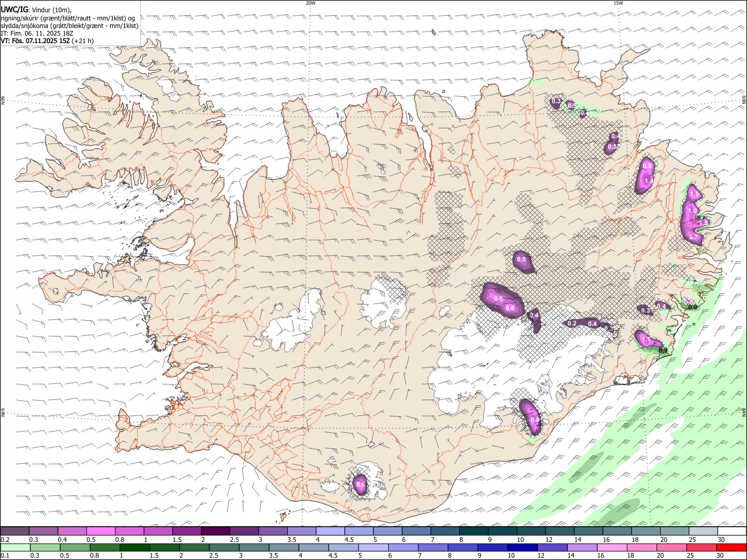Select the pure red 30 swatch in lower legend
The image size is (747, 560).
(x=731, y=548)
